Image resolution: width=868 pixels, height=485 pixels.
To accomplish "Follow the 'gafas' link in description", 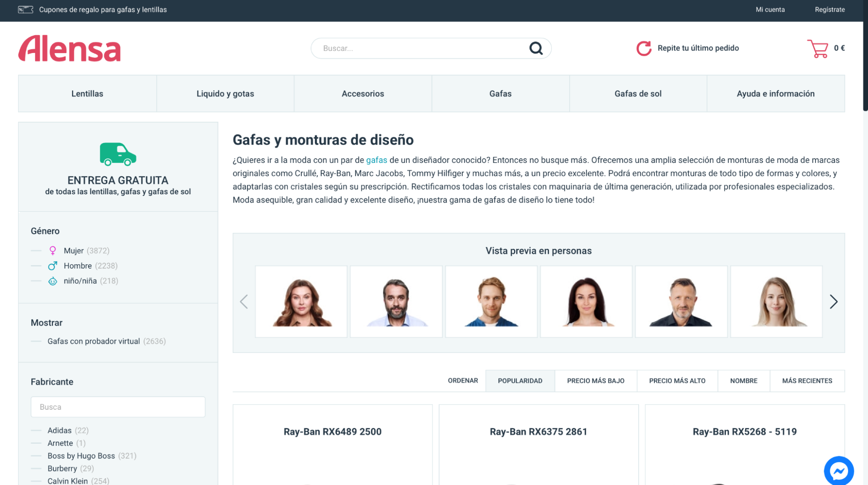I will pyautogui.click(x=376, y=160).
